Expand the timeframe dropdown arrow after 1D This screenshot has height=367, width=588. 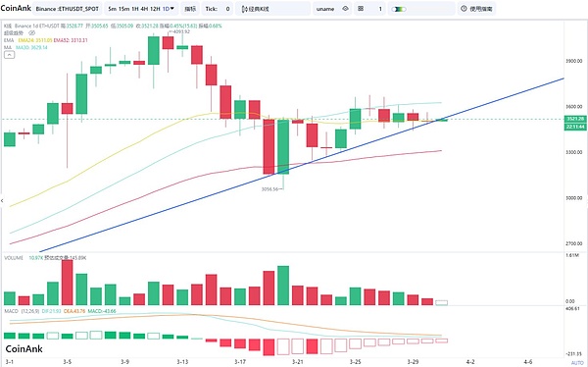172,8
